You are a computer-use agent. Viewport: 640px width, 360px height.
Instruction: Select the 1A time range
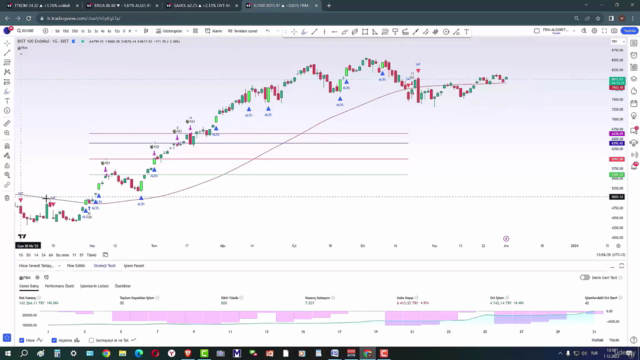pyautogui.click(x=36, y=255)
